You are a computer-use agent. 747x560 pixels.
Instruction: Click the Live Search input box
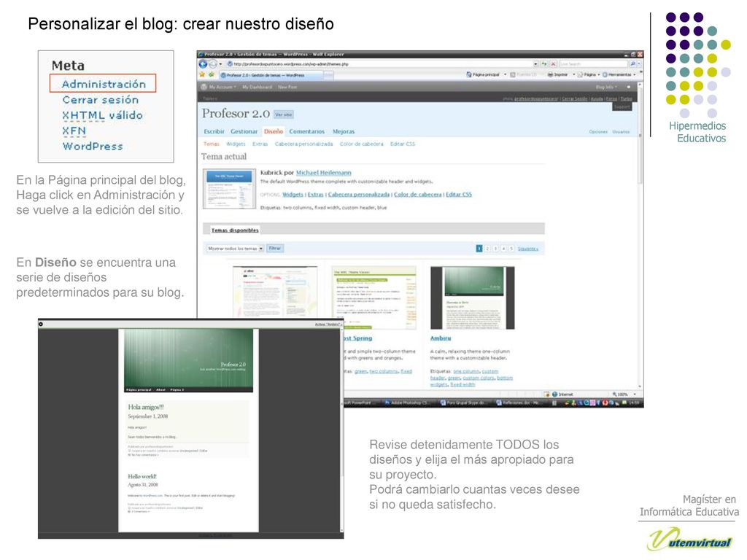click(594, 64)
